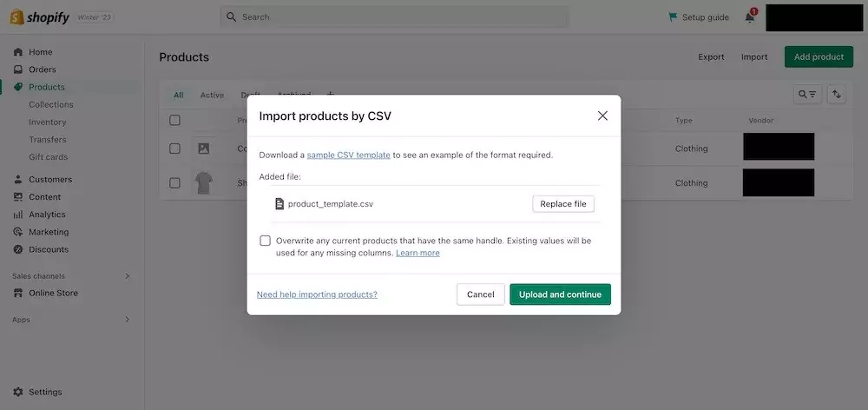Screen dimensions: 868x410
Task: Tick the select-all products checkbox
Action: tap(174, 120)
